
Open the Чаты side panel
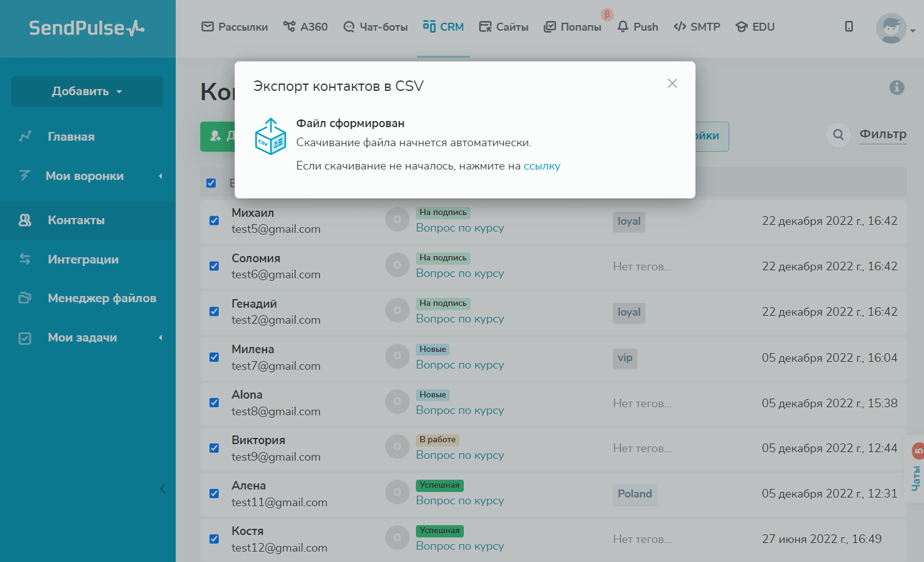click(916, 470)
